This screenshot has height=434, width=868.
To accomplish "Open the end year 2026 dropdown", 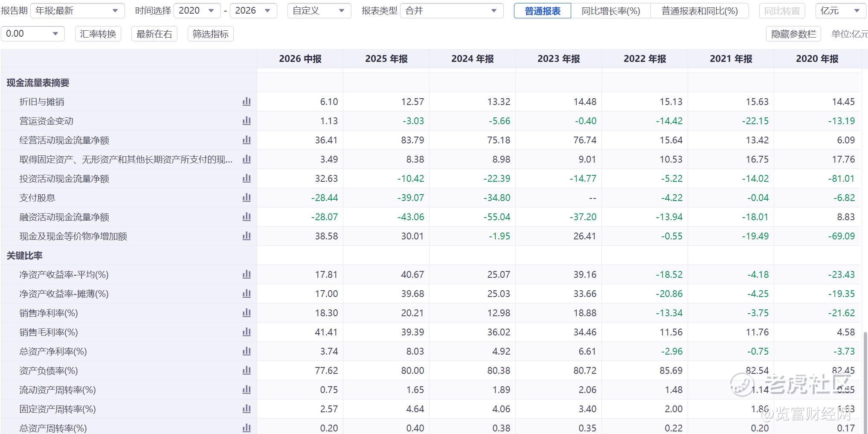I will click(253, 11).
